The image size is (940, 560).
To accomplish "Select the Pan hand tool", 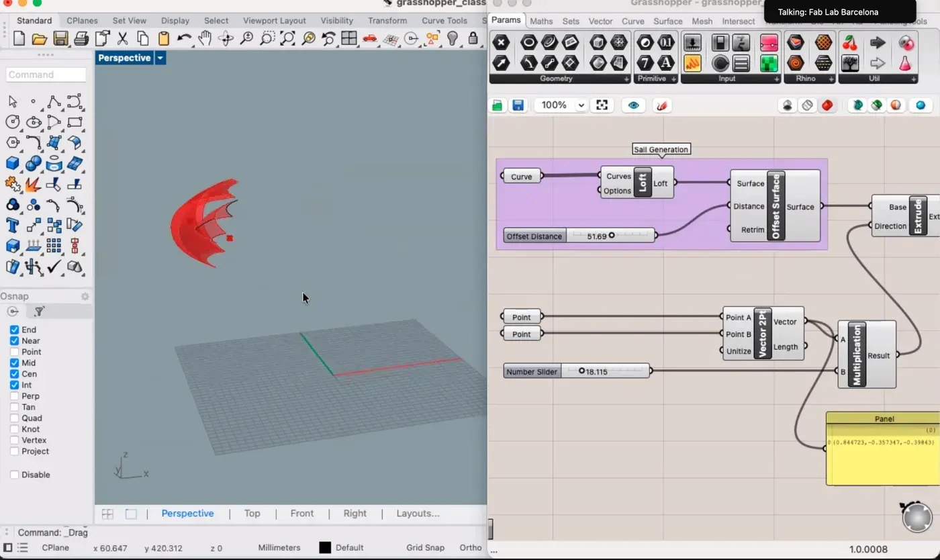I will pyautogui.click(x=205, y=38).
